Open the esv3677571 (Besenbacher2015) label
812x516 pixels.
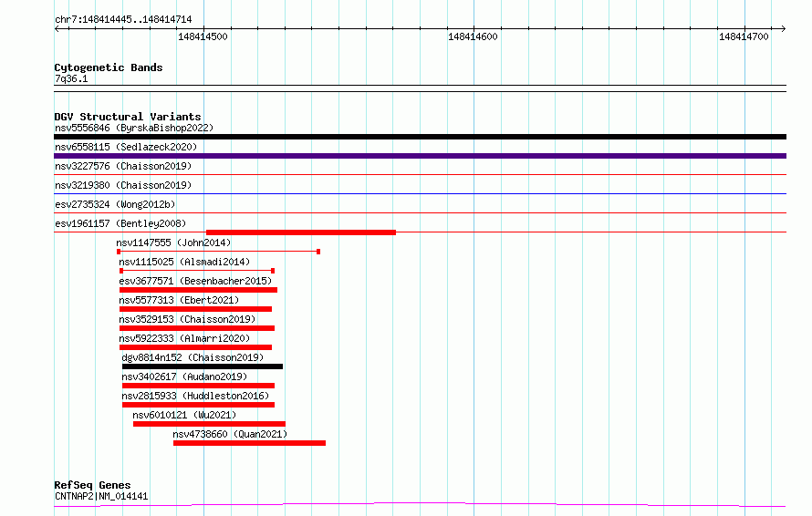pos(195,281)
